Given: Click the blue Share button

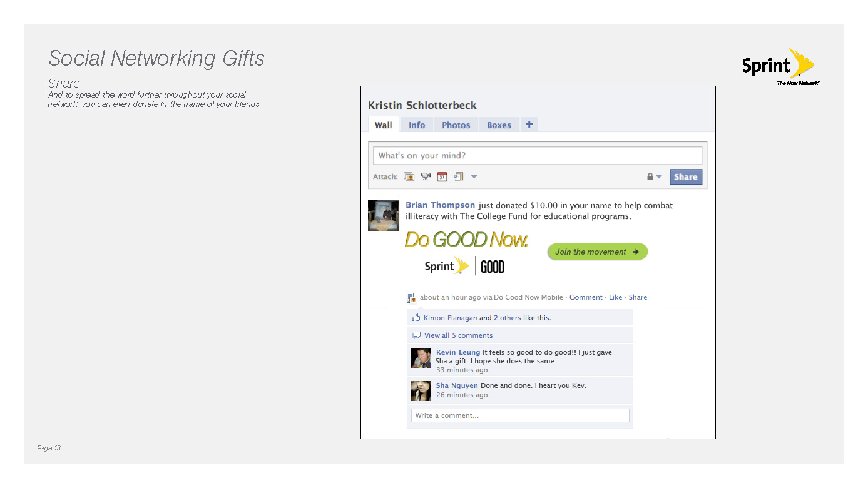Looking at the screenshot, I should pyautogui.click(x=686, y=176).
